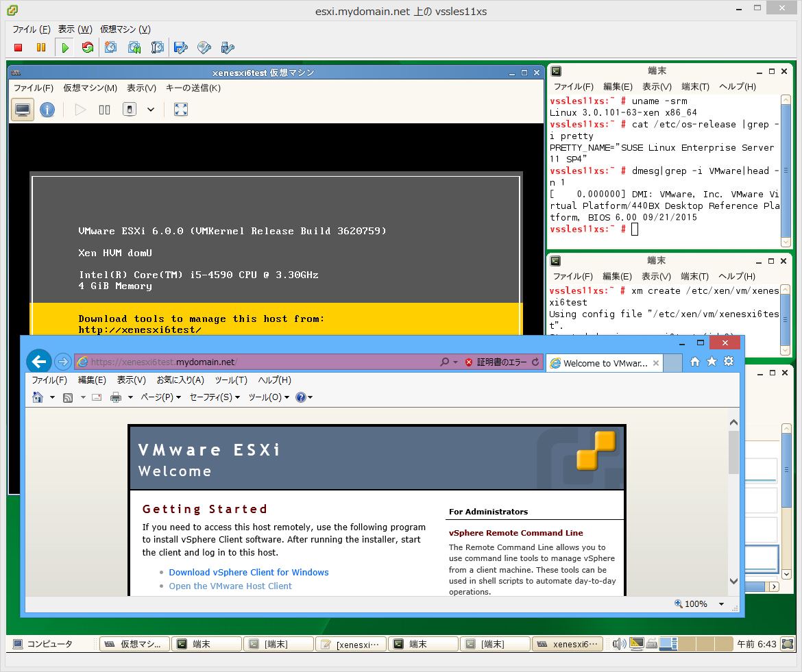Open 表示(V) menu in xenesxi6test window
The image size is (802, 672).
[141, 88]
